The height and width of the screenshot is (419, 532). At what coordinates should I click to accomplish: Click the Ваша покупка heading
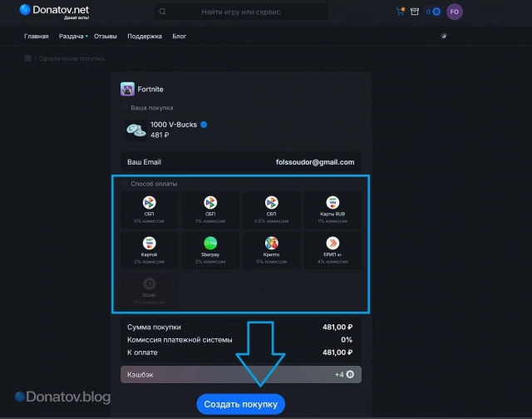[152, 108]
